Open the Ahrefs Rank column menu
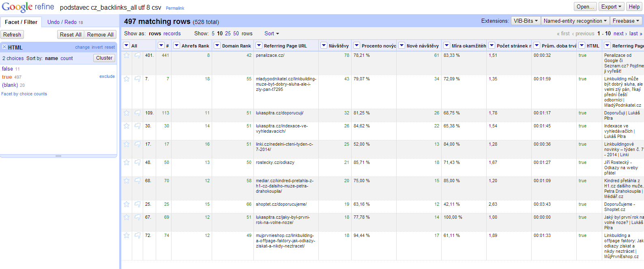This screenshot has height=269, width=644. click(x=176, y=45)
